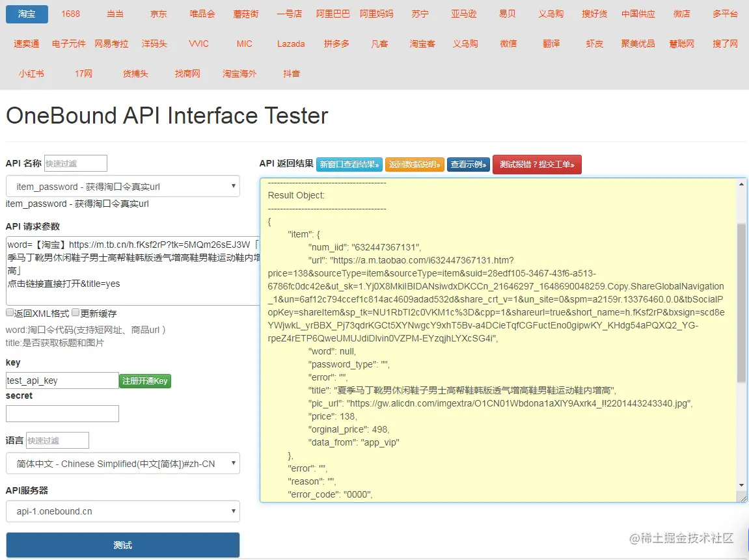749x560 pixels.
Task: Focus the 语言 quick filter field
Action: 57,440
